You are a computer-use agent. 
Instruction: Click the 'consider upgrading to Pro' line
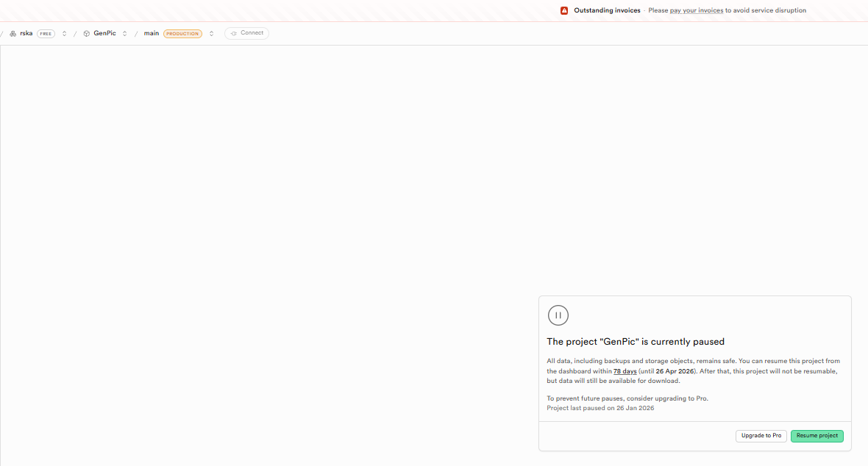point(627,398)
